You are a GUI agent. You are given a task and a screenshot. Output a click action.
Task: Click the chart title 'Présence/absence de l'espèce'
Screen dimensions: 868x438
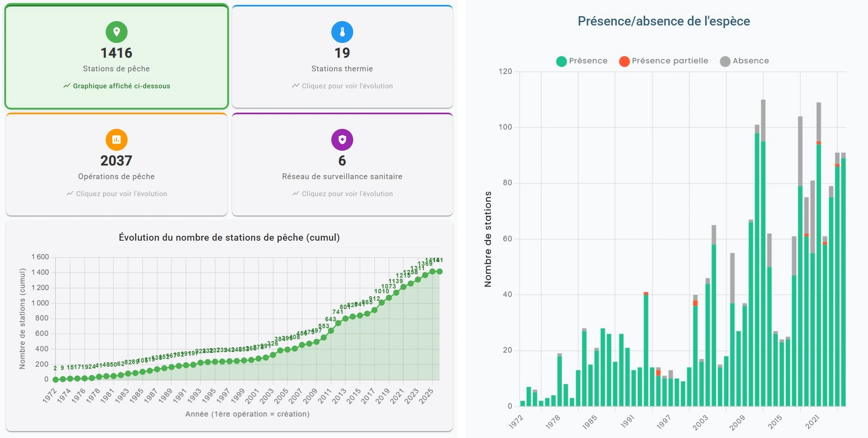pos(664,21)
